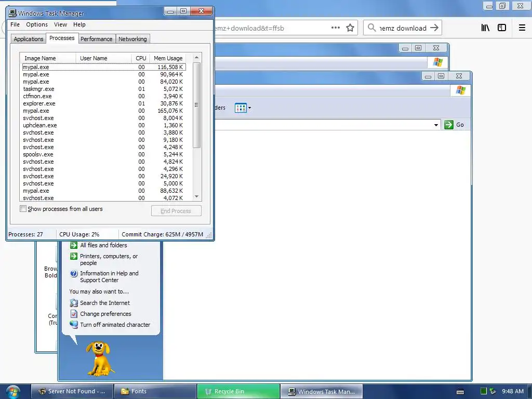Open the File menu in Task Manager

[x=15, y=24]
